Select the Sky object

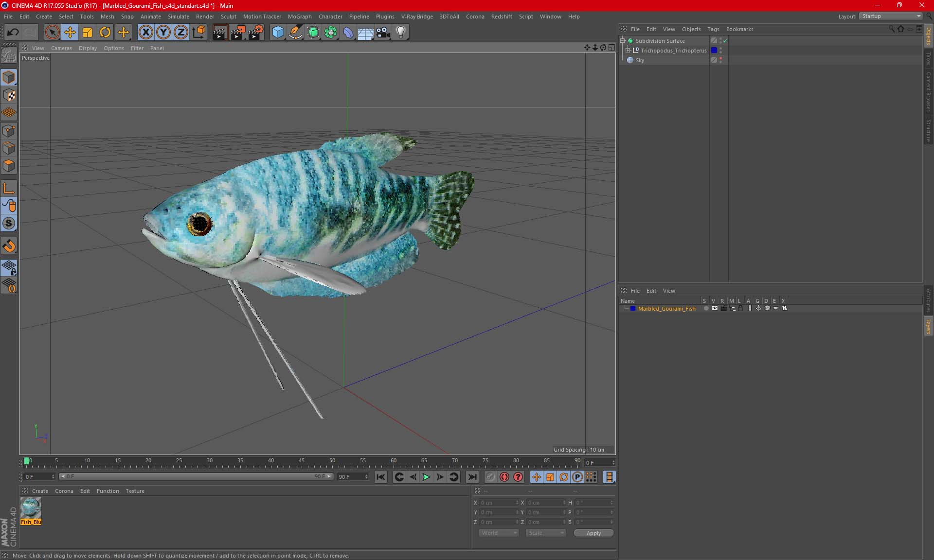coord(639,60)
